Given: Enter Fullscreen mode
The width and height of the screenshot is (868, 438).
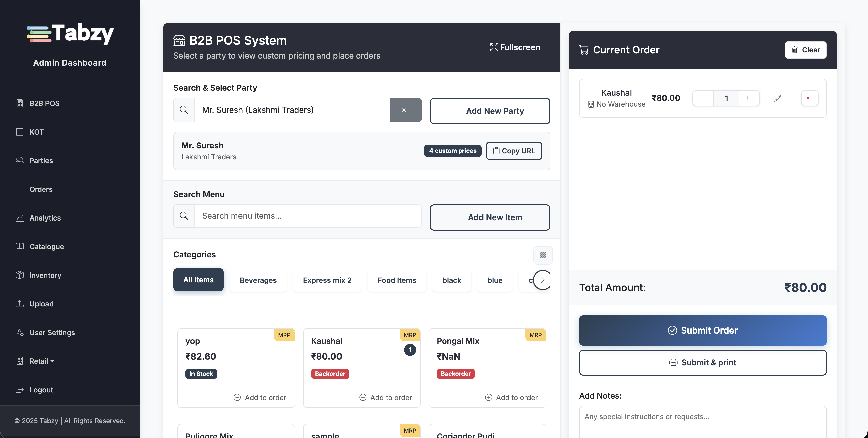Looking at the screenshot, I should pyautogui.click(x=515, y=47).
